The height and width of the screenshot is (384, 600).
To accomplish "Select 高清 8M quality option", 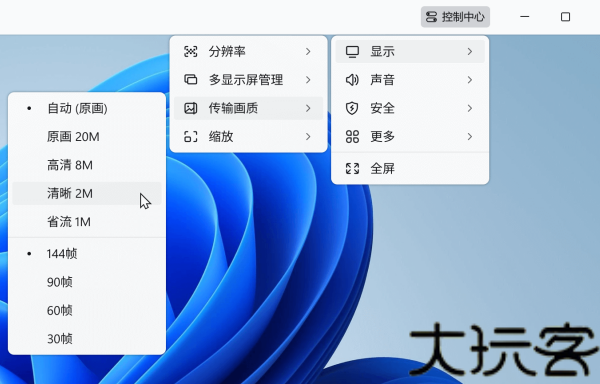I will [87, 165].
